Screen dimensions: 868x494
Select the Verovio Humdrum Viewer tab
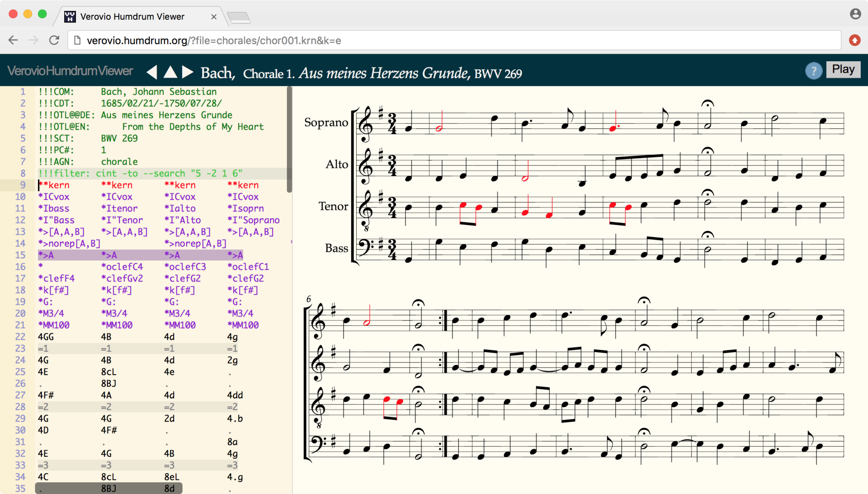coord(132,17)
